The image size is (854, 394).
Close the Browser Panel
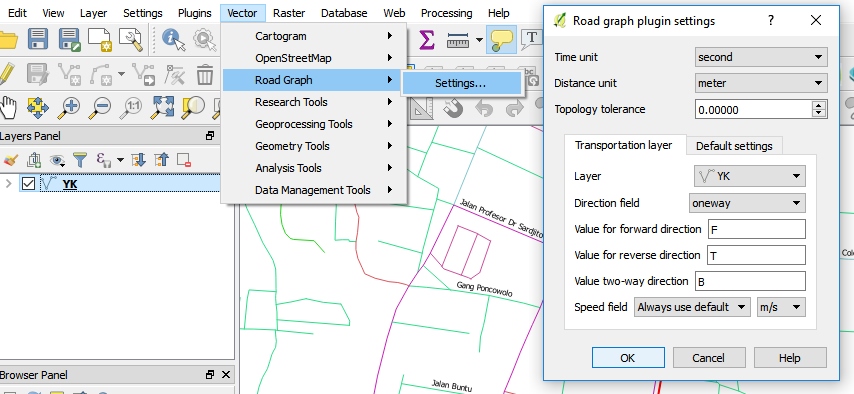click(x=226, y=375)
